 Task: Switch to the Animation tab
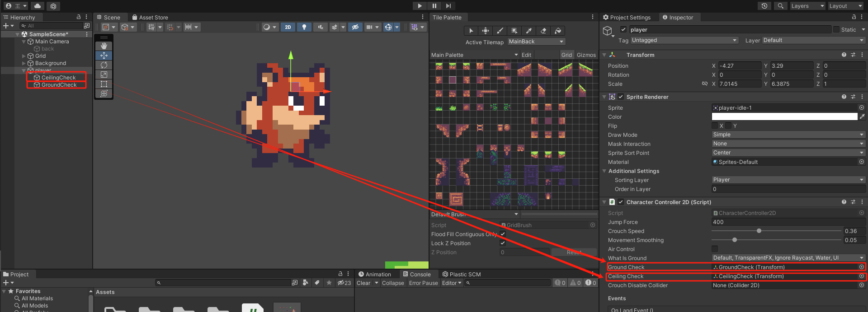[x=375, y=274]
